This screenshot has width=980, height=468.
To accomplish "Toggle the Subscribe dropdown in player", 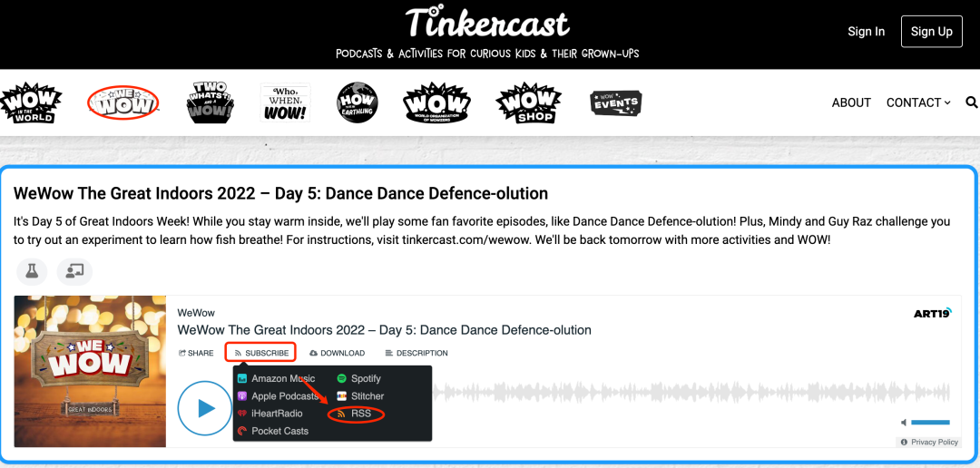I will click(261, 353).
